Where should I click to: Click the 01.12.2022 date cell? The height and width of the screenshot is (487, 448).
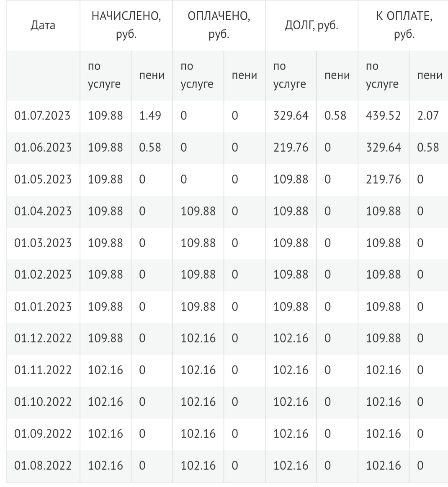point(43,338)
